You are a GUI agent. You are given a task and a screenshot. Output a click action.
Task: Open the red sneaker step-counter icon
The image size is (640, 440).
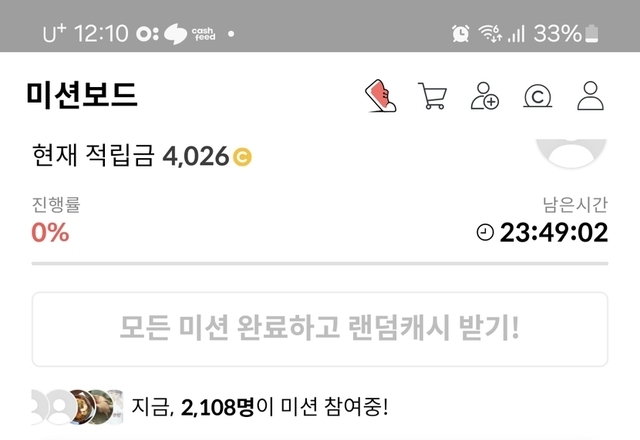[380, 96]
